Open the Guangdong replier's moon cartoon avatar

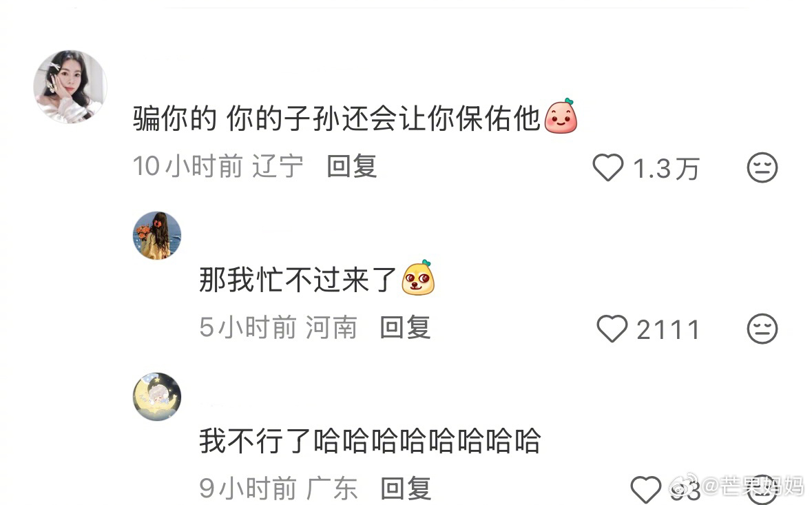click(x=157, y=396)
